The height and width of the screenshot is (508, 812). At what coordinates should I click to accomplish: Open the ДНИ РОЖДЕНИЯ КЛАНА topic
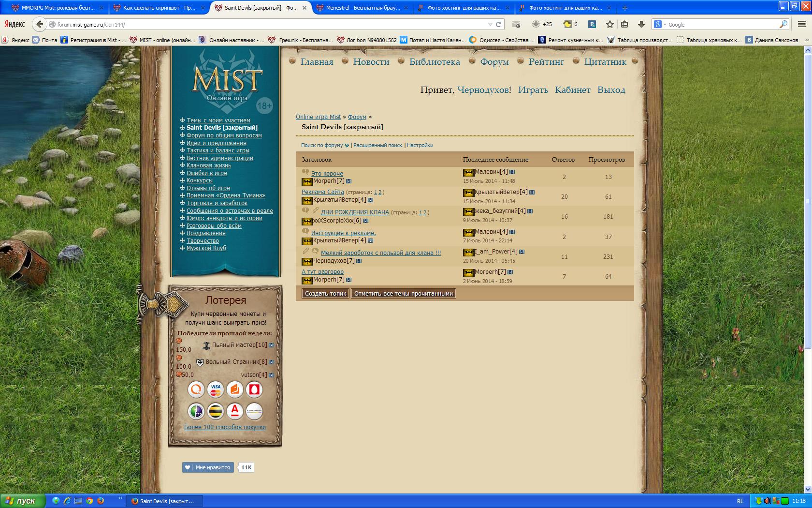[355, 212]
